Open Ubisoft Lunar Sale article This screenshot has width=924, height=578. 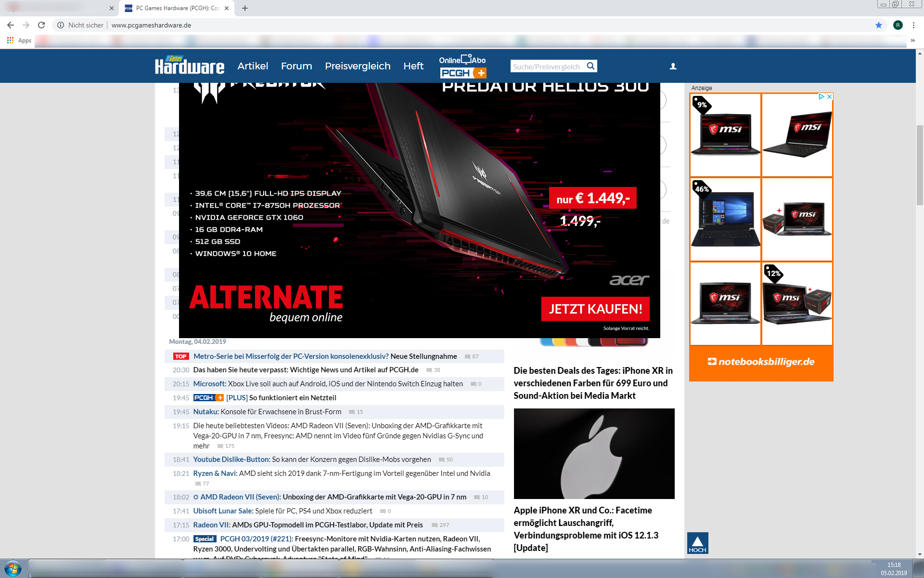[282, 511]
